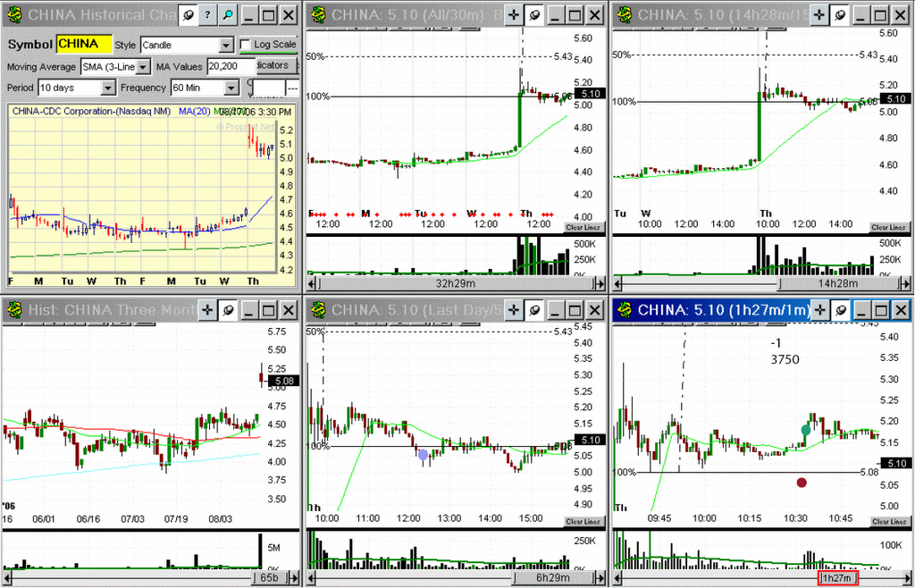The height and width of the screenshot is (588, 915).
Task: Click the 32h29m scrollbar thumb
Action: (455, 284)
